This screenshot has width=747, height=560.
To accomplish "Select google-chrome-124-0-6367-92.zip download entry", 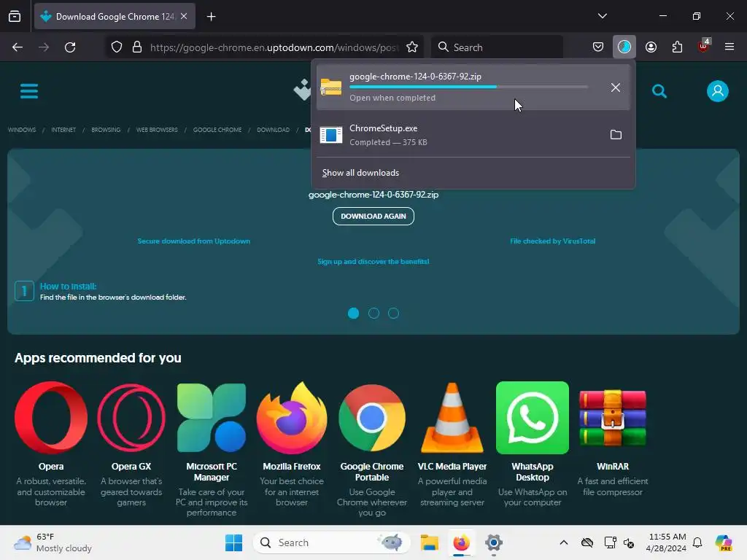I will (x=473, y=87).
